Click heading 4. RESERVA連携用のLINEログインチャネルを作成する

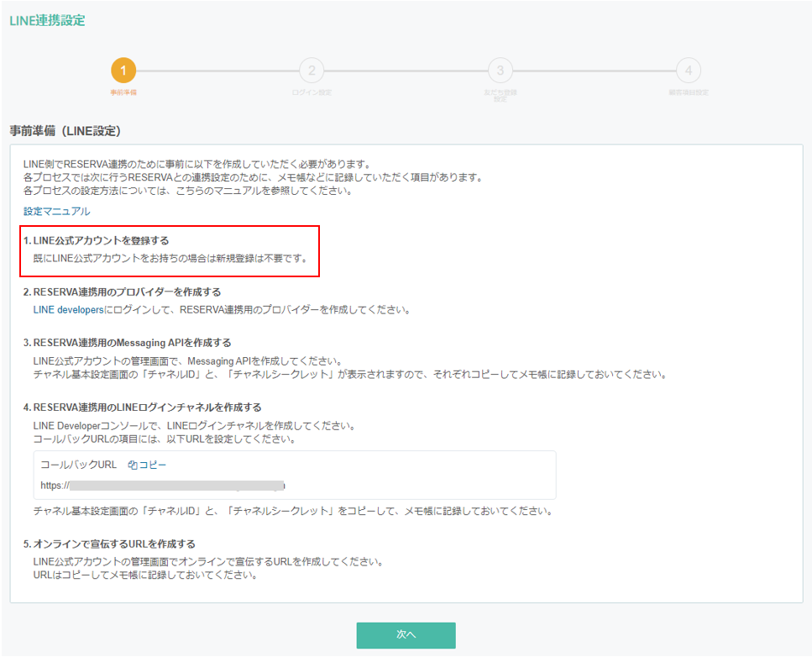point(142,407)
